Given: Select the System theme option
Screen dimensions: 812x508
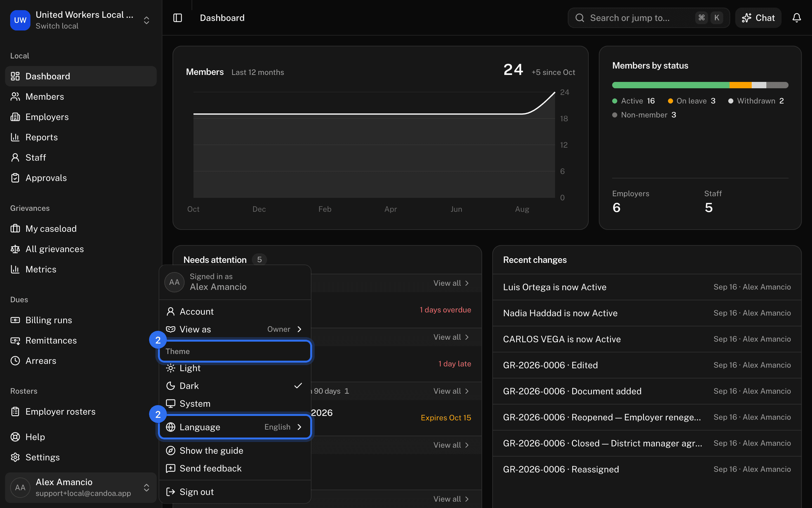Looking at the screenshot, I should 235,404.
